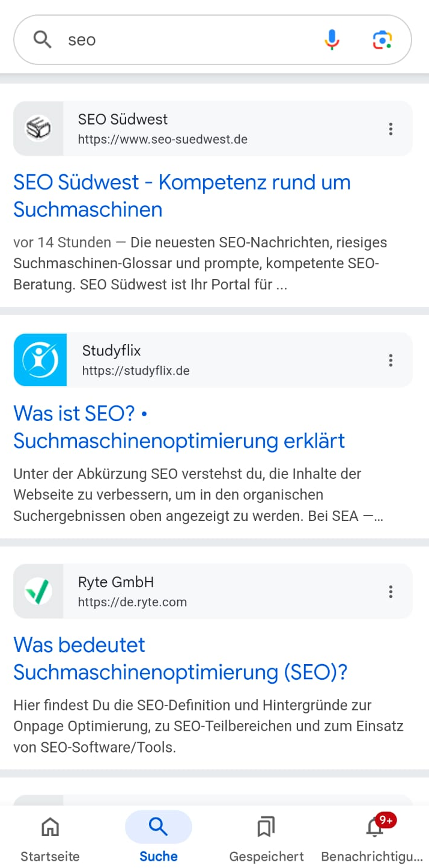Open the Gespeichert bookmarks icon
429x868 pixels.
pos(266,826)
